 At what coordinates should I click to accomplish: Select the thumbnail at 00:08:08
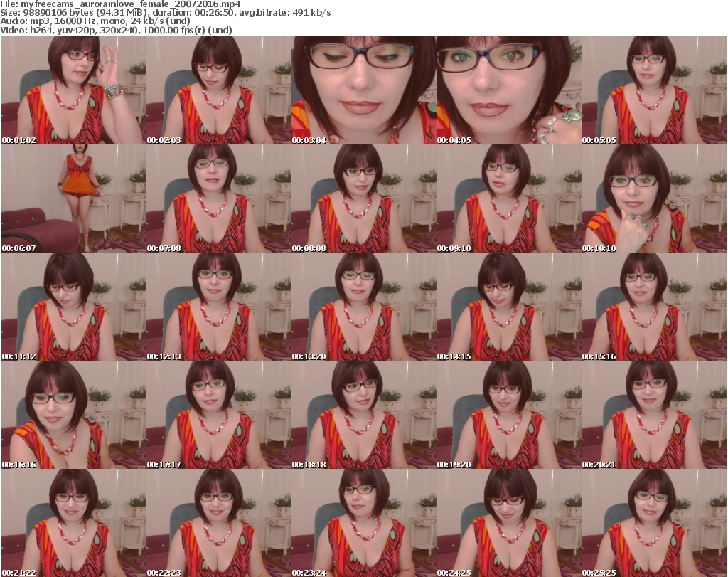(x=364, y=198)
